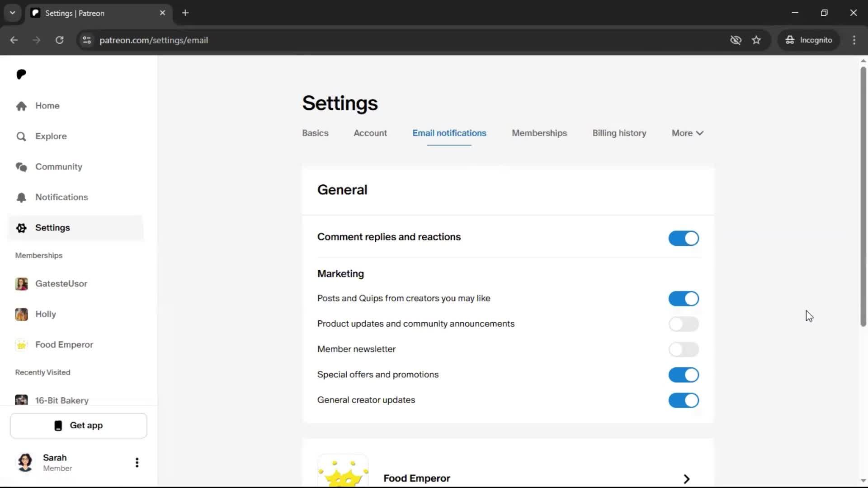Screen dimensions: 868x488
Task: Open GatesteUsor membership avatar
Action: [x=21, y=284]
